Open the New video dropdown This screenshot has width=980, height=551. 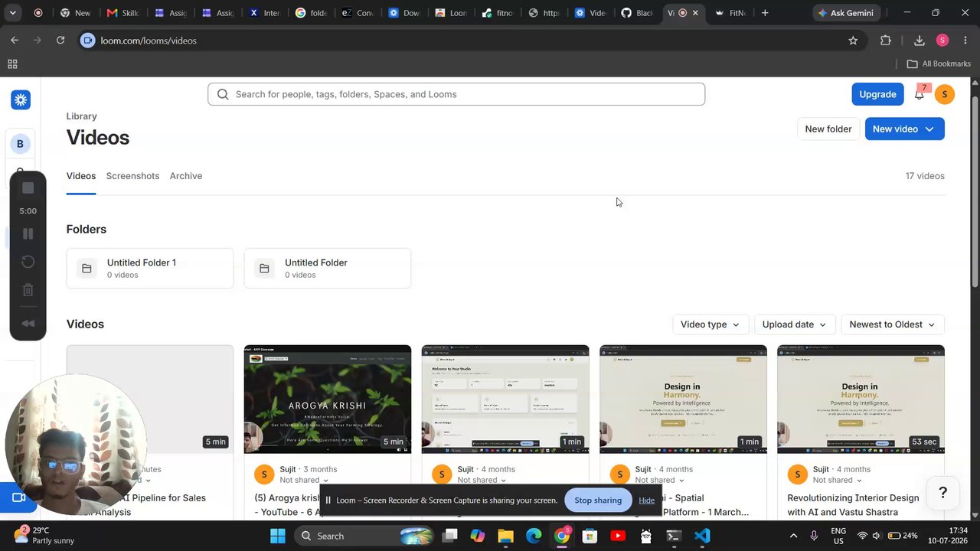coord(904,129)
